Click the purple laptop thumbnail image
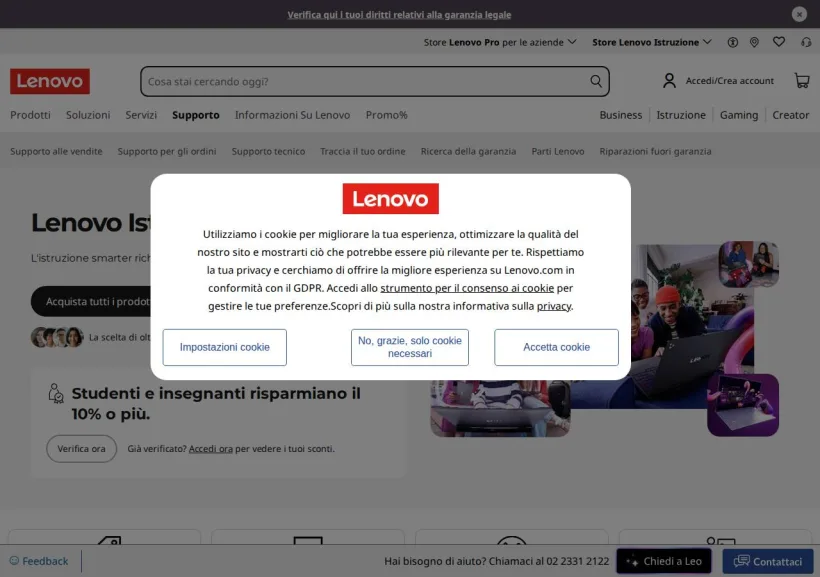The height and width of the screenshot is (577, 820). [x=743, y=405]
